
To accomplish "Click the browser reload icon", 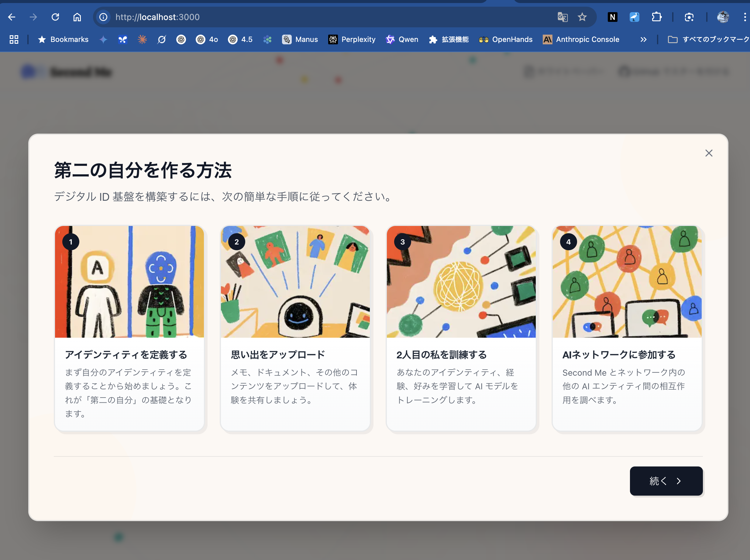I will (x=55, y=17).
